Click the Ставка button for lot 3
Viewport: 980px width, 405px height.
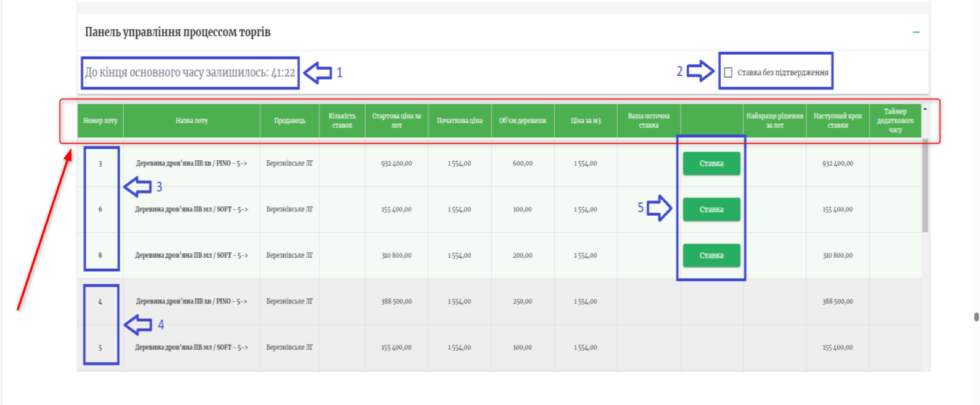click(711, 163)
